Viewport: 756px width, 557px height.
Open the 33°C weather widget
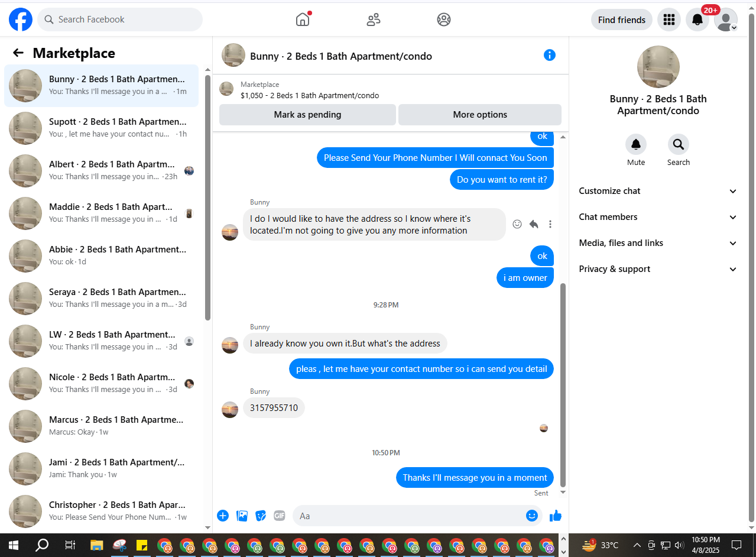600,545
